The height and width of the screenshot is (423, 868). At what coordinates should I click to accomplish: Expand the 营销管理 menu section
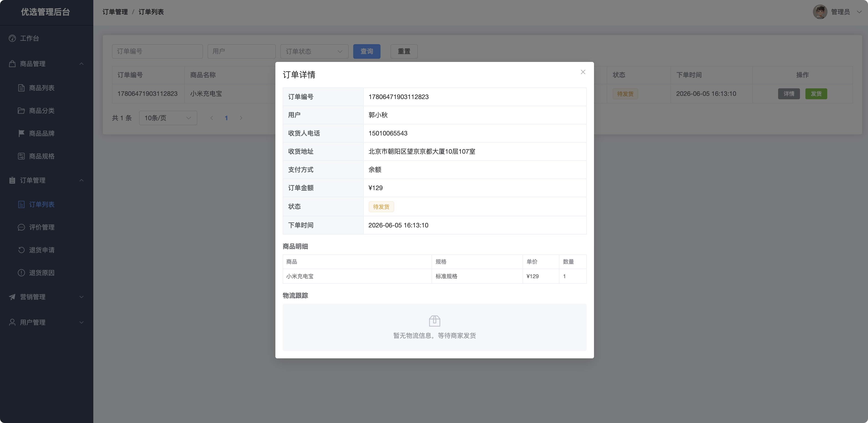pyautogui.click(x=46, y=297)
